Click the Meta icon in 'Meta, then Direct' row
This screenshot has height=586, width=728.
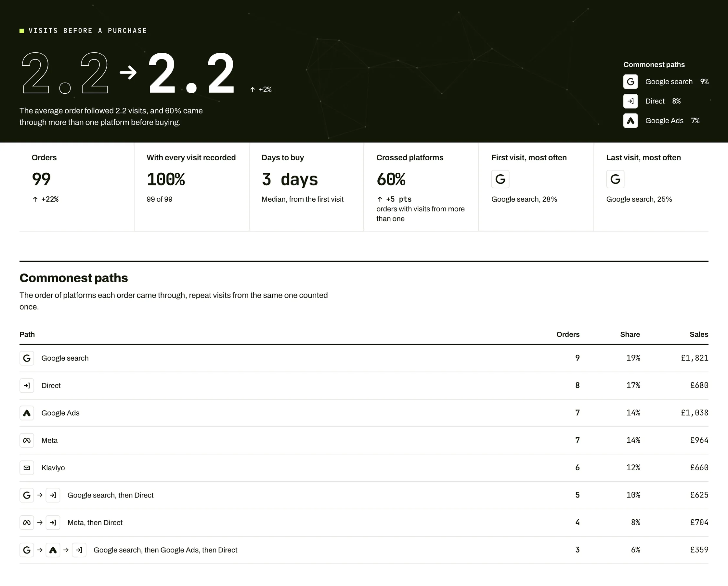click(x=27, y=523)
